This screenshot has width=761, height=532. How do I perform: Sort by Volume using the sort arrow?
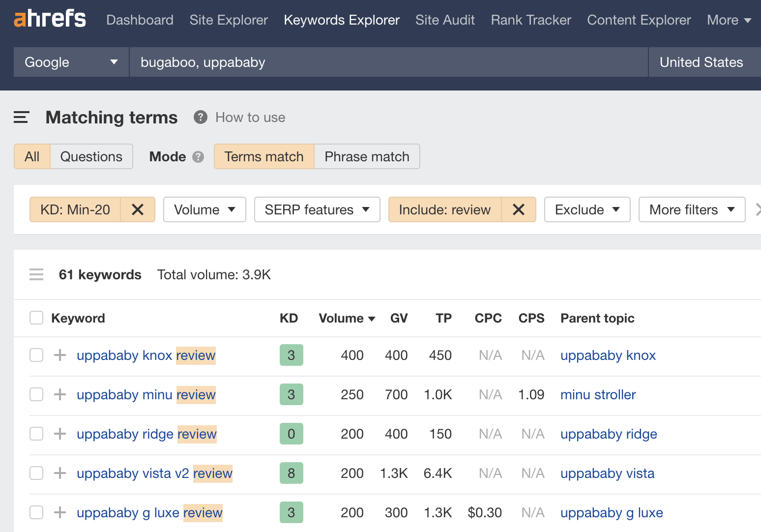(372, 318)
